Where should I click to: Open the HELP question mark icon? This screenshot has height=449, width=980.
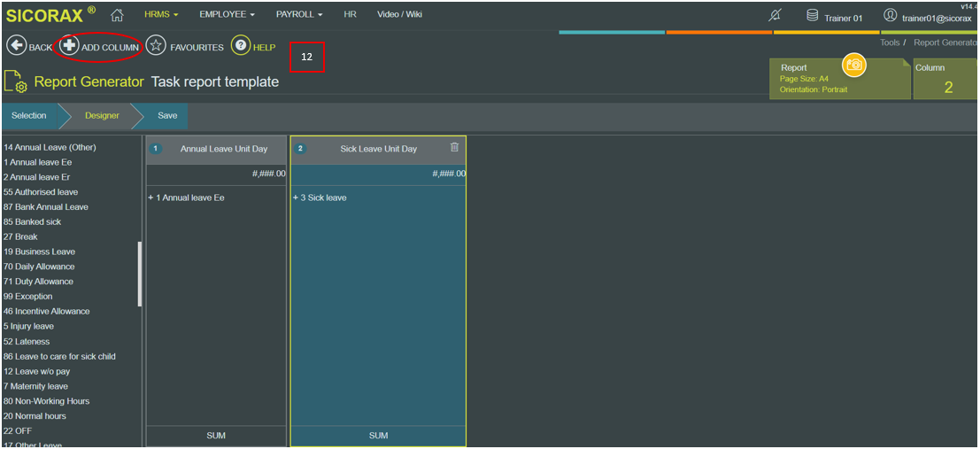241,46
